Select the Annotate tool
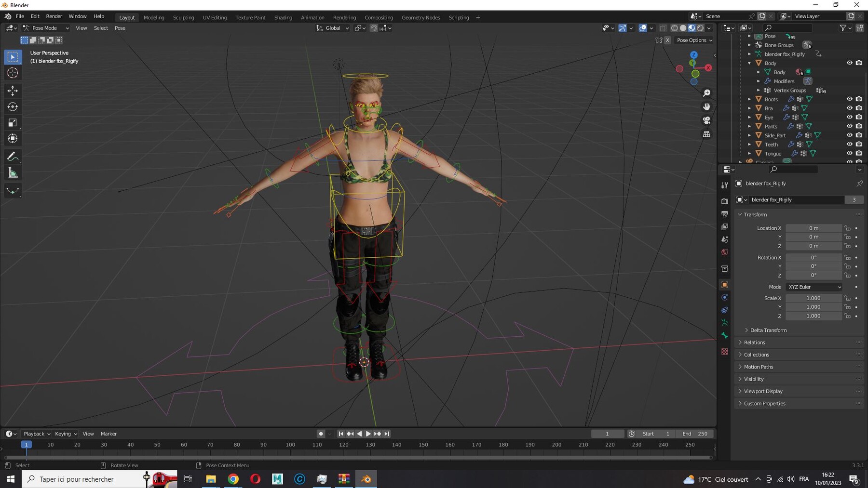The height and width of the screenshot is (488, 868). pos(13,157)
